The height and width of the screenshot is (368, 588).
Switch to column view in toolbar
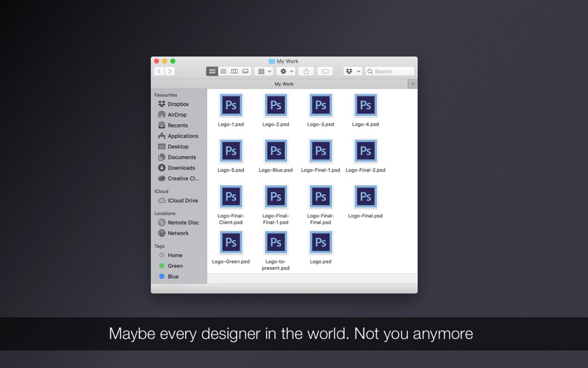[235, 71]
